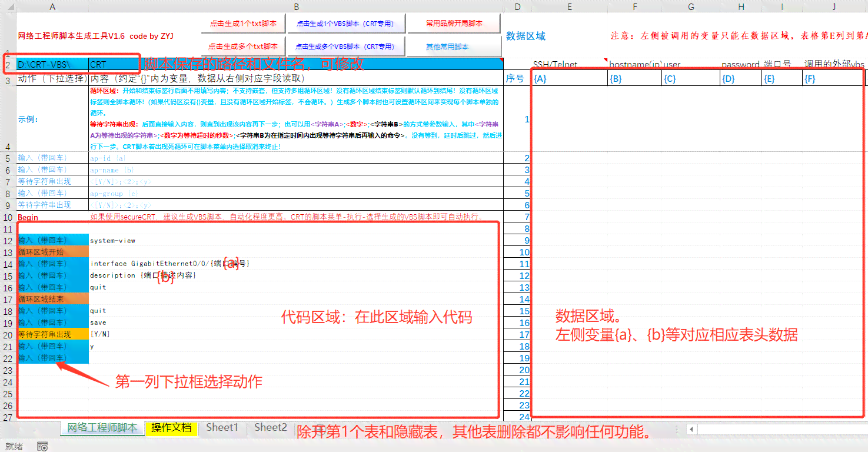
Task: Click the description code cell in row 15
Action: pos(296,275)
